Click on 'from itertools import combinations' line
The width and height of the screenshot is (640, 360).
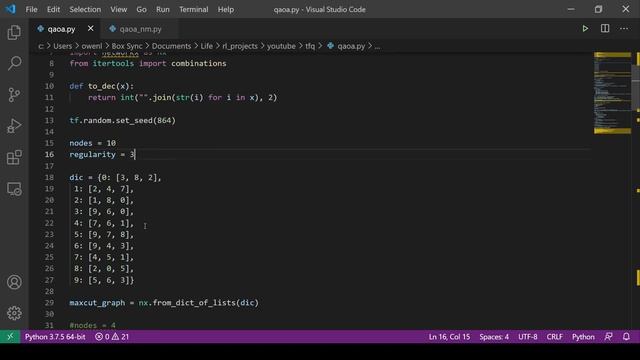coord(148,64)
